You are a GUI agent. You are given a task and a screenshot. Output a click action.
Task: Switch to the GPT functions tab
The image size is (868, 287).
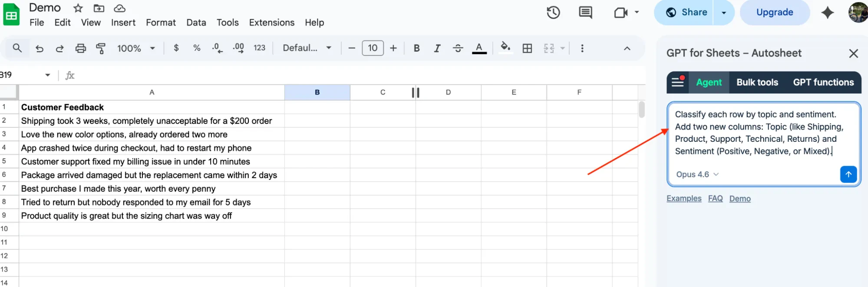[823, 82]
